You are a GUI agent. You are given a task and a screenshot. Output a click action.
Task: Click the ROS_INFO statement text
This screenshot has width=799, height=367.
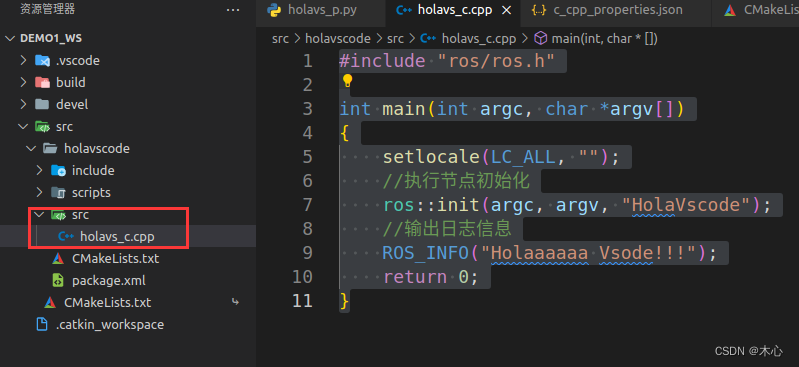550,253
